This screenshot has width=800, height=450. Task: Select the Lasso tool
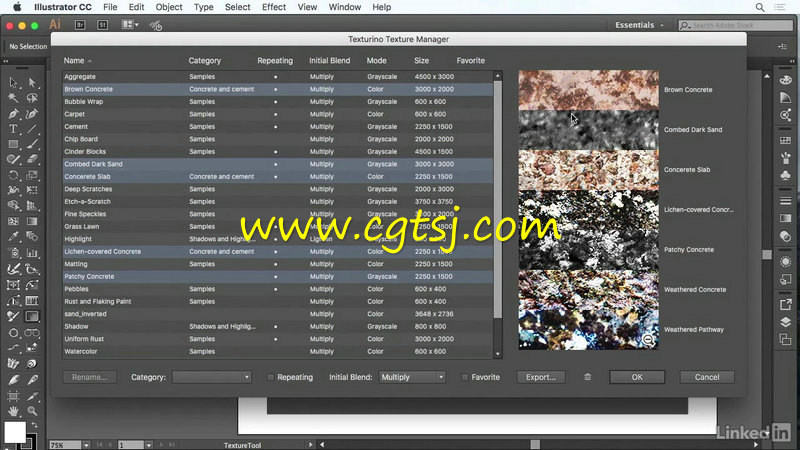(x=32, y=98)
